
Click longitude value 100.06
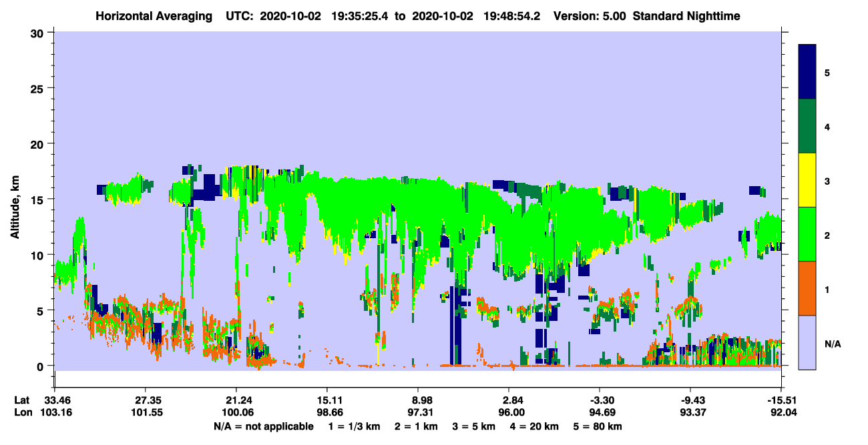pos(236,412)
